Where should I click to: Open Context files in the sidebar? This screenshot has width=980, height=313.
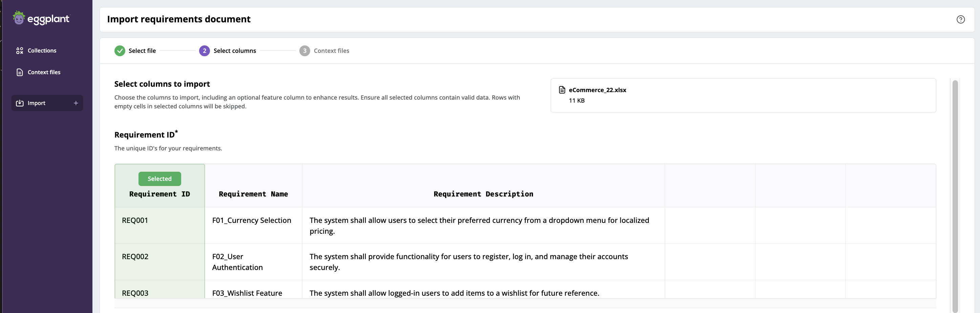click(47, 72)
